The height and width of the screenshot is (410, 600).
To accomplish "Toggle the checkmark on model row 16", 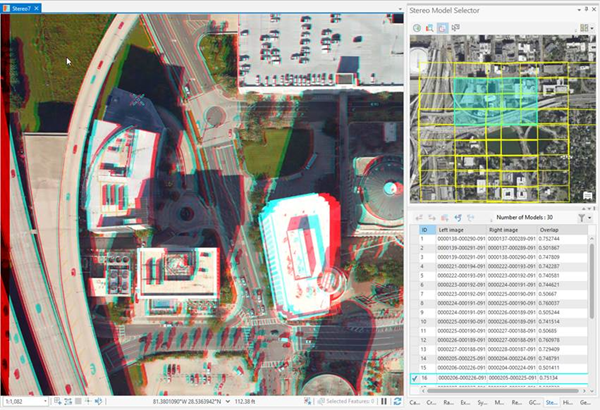I will [x=416, y=379].
